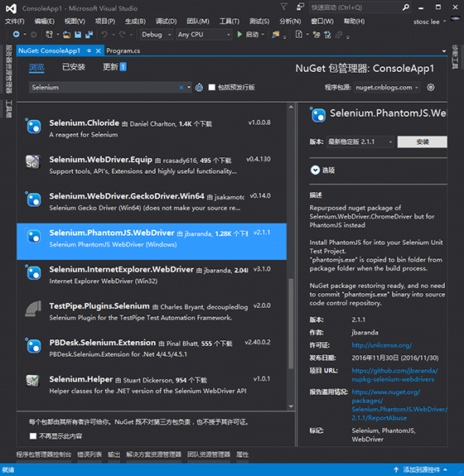The width and height of the screenshot is (464, 476).
Task: Open the 工具(T) menu
Action: 230,22
